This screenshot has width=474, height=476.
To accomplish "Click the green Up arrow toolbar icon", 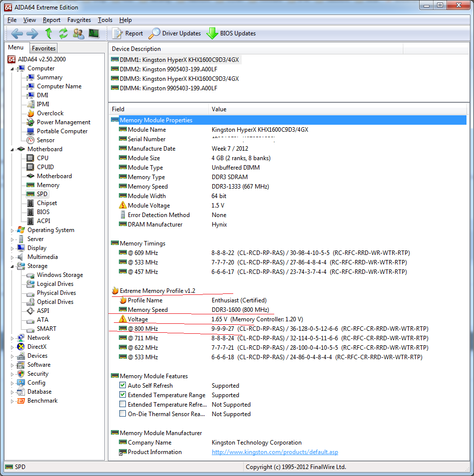I will coord(48,33).
